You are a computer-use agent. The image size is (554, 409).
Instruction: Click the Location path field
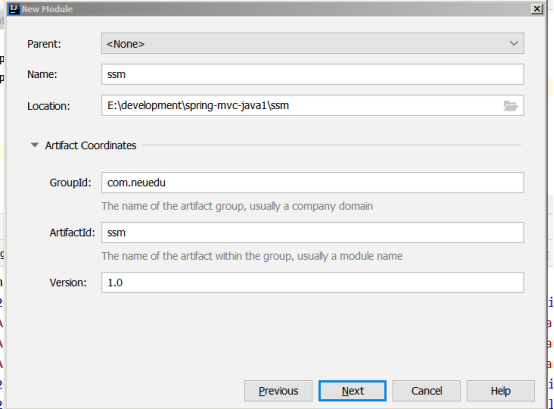[x=312, y=106]
